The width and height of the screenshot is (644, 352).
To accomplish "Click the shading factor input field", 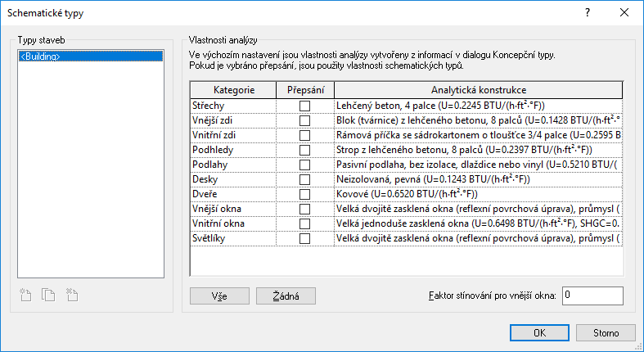I will click(592, 295).
